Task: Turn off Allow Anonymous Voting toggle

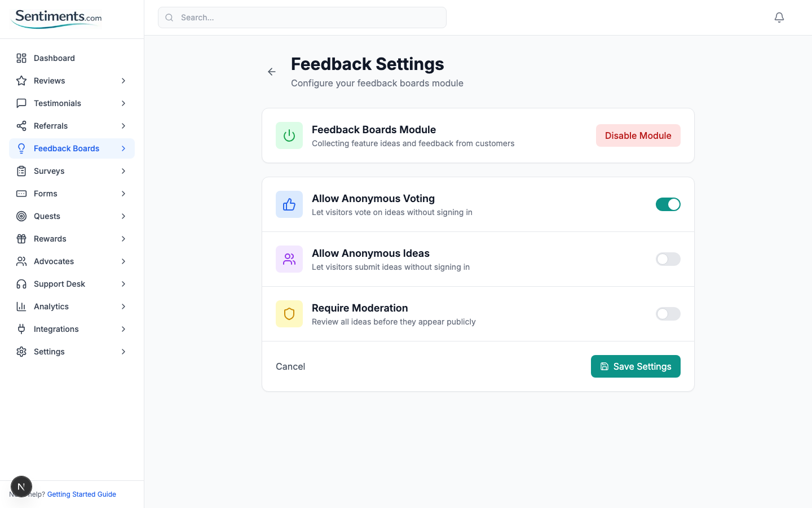Action: point(668,204)
